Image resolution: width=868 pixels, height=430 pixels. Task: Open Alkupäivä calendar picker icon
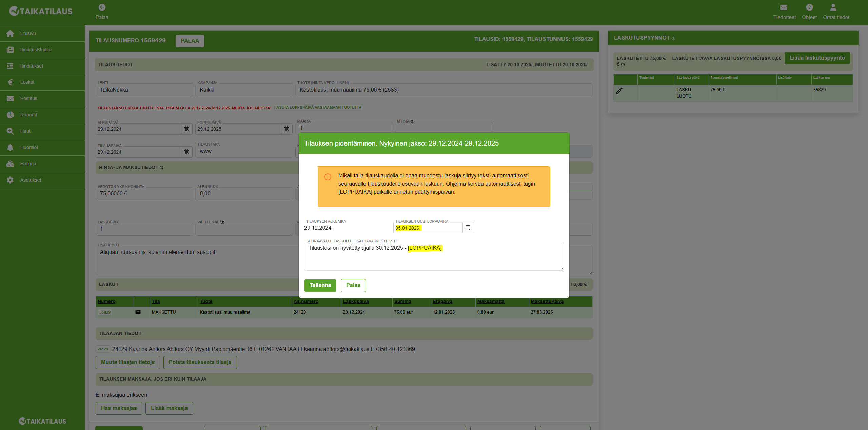click(x=186, y=129)
